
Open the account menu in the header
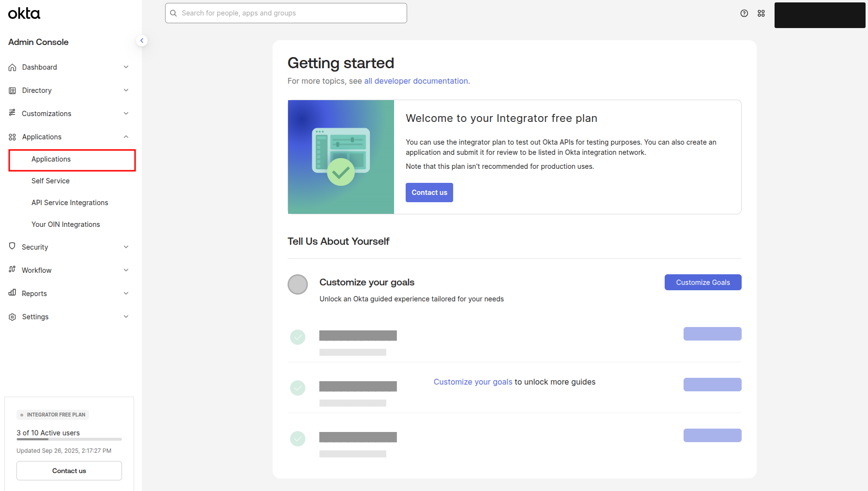[820, 15]
